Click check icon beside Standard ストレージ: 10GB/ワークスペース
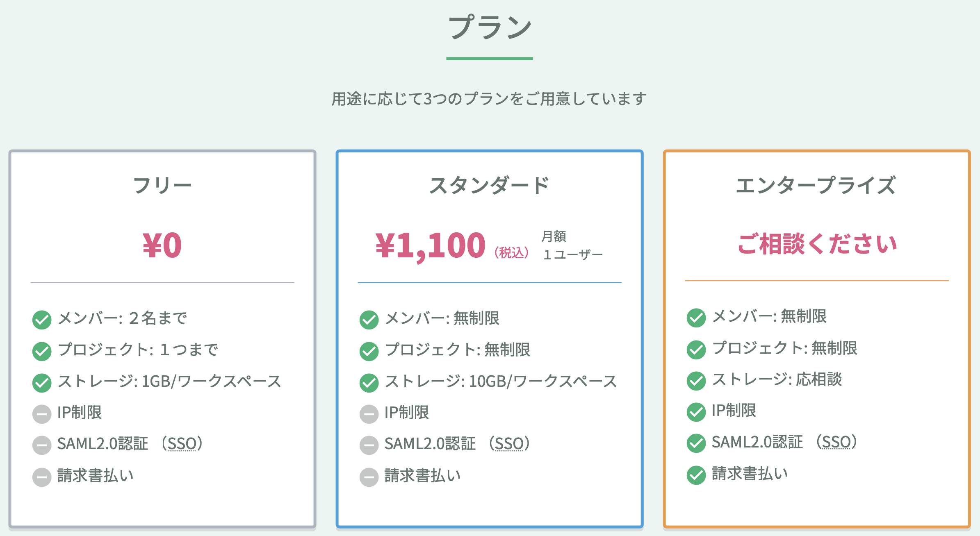The height and width of the screenshot is (536, 980). pos(369,383)
